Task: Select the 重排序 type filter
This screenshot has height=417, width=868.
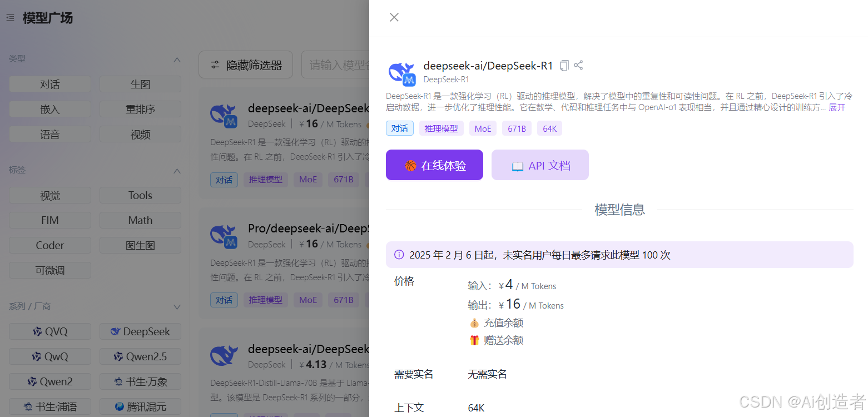Action: pyautogui.click(x=140, y=109)
